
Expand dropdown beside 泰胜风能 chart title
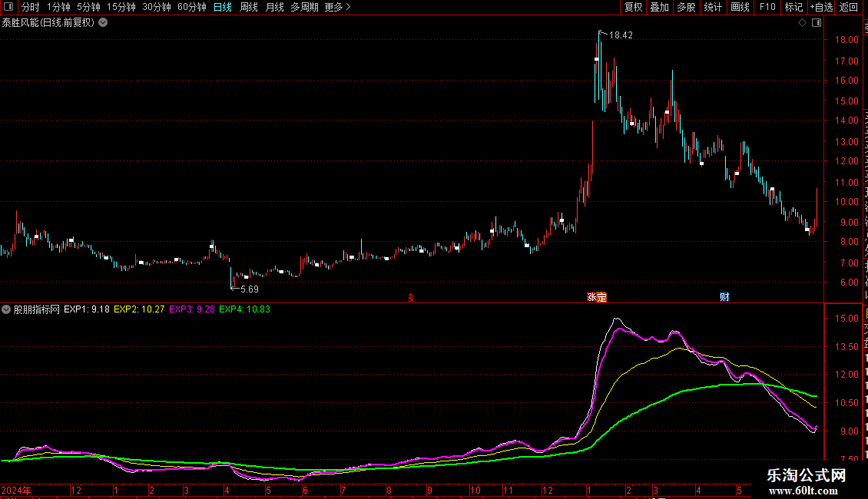click(x=103, y=23)
